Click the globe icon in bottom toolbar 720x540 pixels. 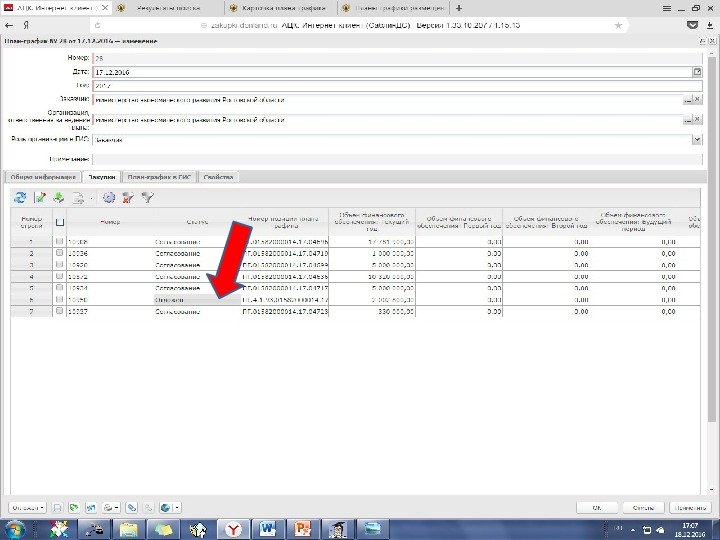coord(165,507)
